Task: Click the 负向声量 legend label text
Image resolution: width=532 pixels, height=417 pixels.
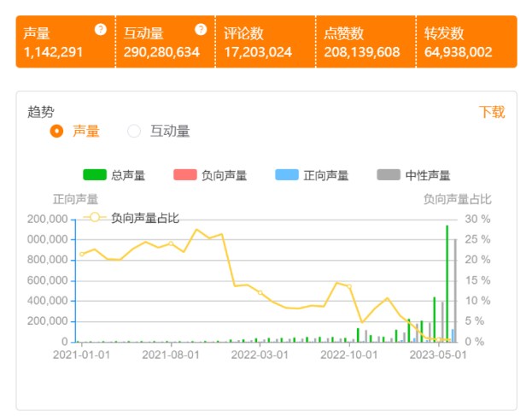Action: point(225,175)
